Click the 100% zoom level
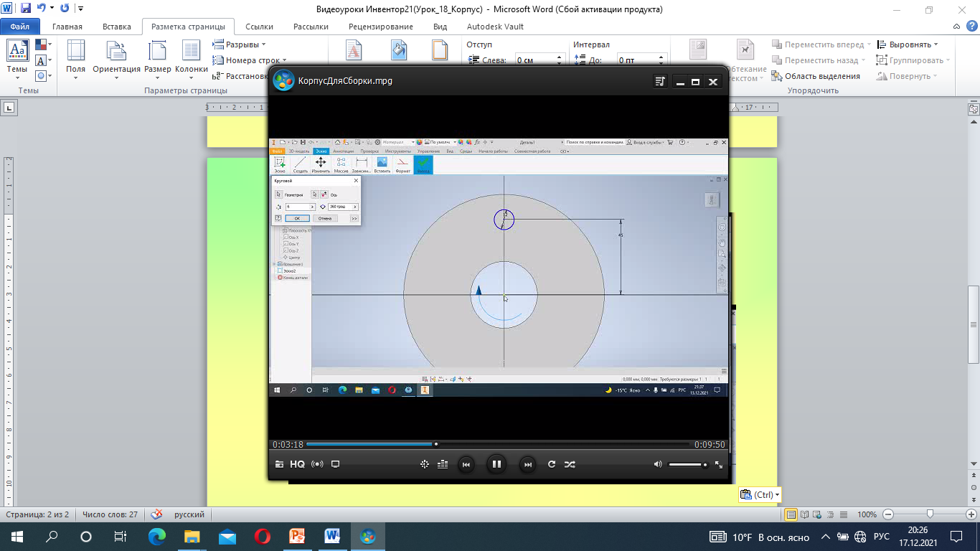Image resolution: width=980 pixels, height=551 pixels. pyautogui.click(x=867, y=514)
